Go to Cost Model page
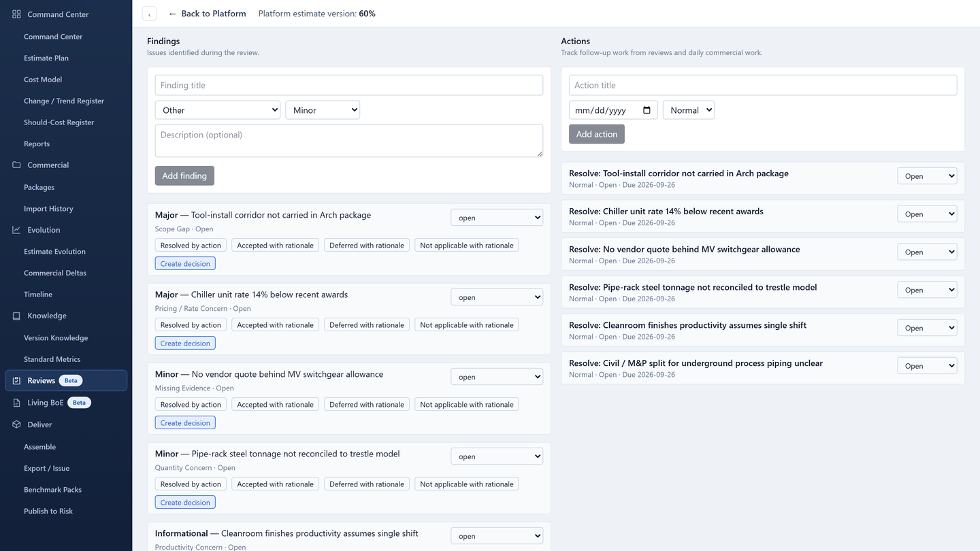The height and width of the screenshot is (551, 980). click(x=43, y=80)
